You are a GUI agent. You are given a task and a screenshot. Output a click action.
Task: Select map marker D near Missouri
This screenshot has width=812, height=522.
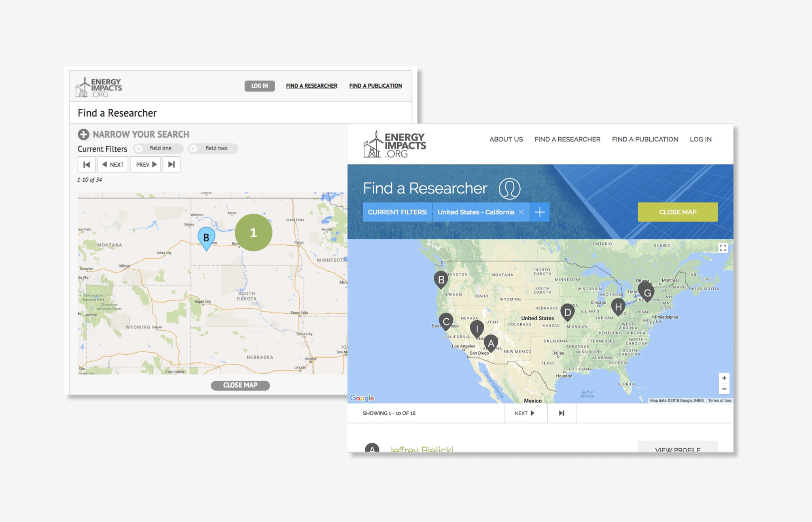[568, 313]
